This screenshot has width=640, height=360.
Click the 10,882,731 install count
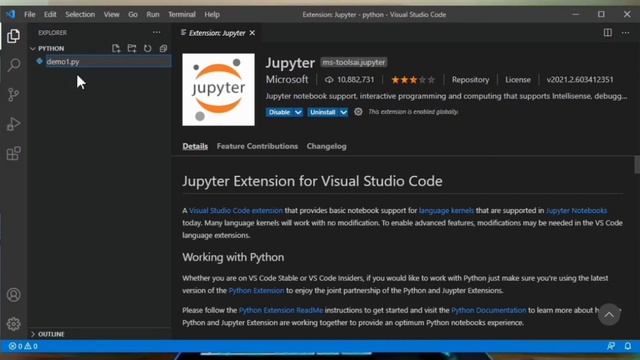[350, 80]
